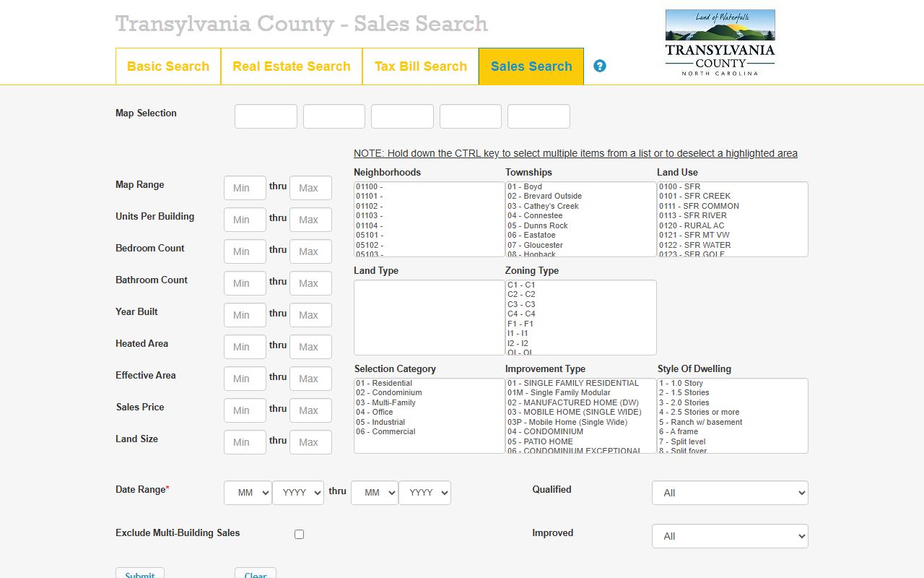Focus the Sales Price Max field
This screenshot has height=578, width=924.
point(310,410)
